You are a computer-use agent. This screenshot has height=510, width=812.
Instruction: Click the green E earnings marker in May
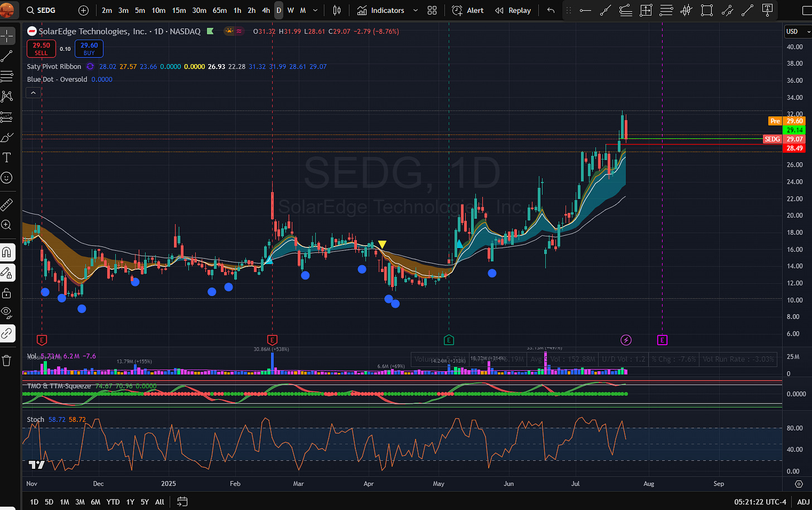click(449, 339)
